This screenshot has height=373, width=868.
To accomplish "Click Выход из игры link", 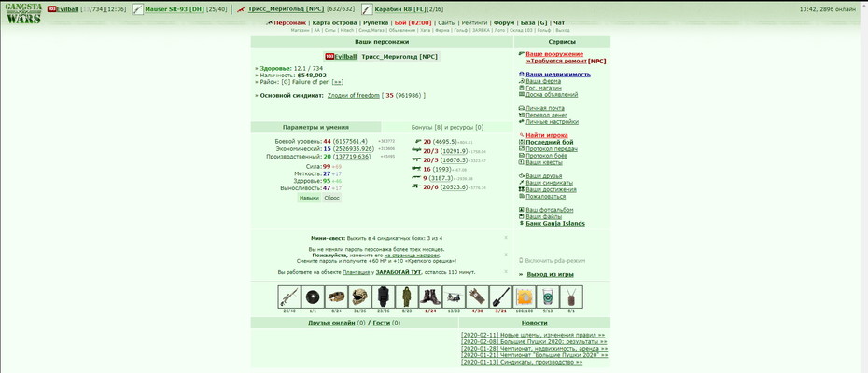I will (551, 274).
